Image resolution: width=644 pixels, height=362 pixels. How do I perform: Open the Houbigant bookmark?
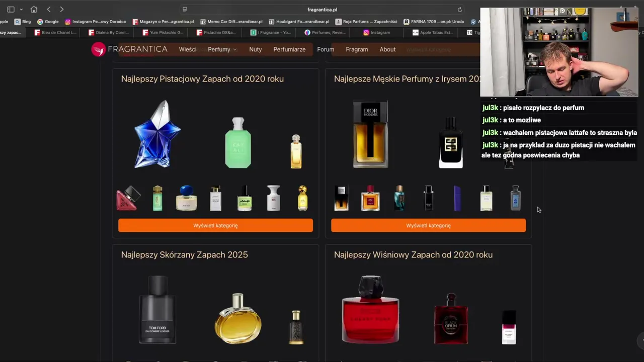(x=299, y=22)
